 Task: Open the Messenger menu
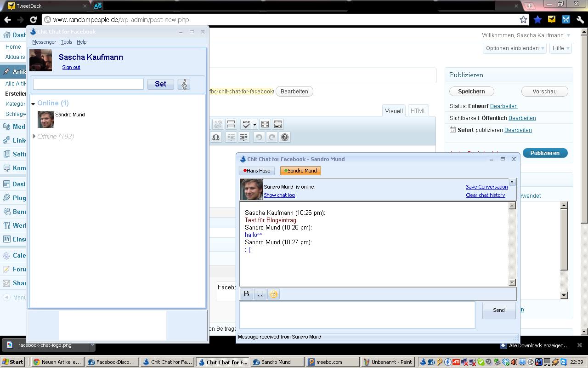pyautogui.click(x=44, y=42)
